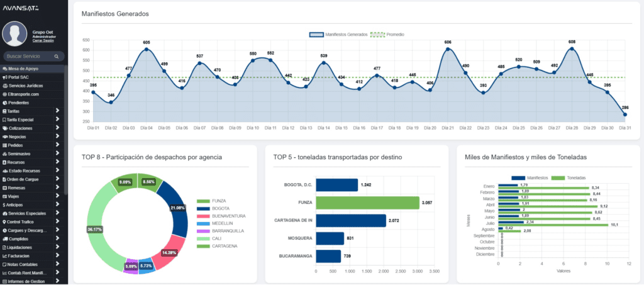Click the Buscar Servicio search field
The height and width of the screenshot is (285, 644).
tap(29, 56)
